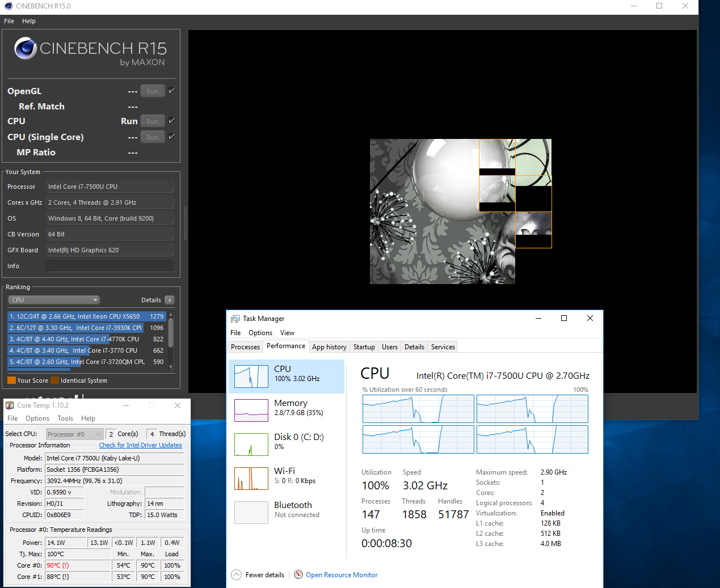Click the OpenGL Run button

coord(153,91)
